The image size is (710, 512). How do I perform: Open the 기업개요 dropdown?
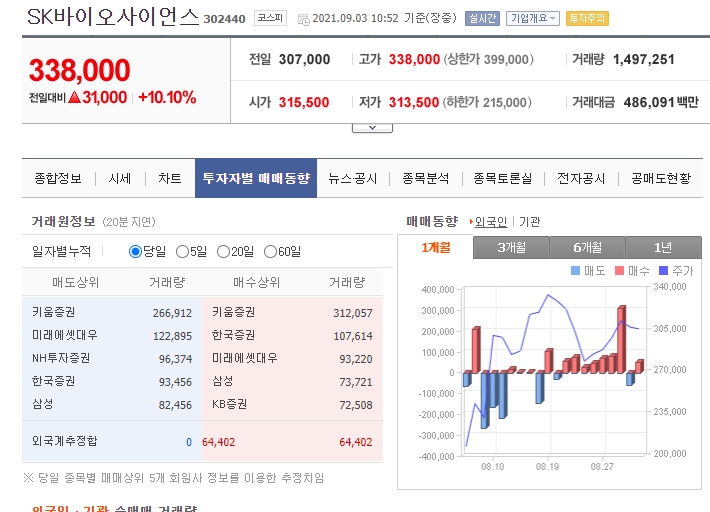(533, 18)
